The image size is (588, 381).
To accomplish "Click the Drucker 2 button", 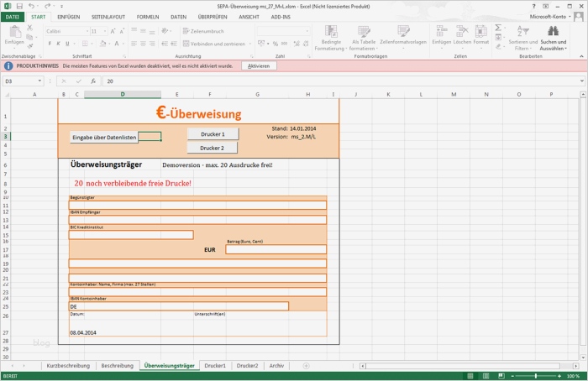I will coord(213,148).
